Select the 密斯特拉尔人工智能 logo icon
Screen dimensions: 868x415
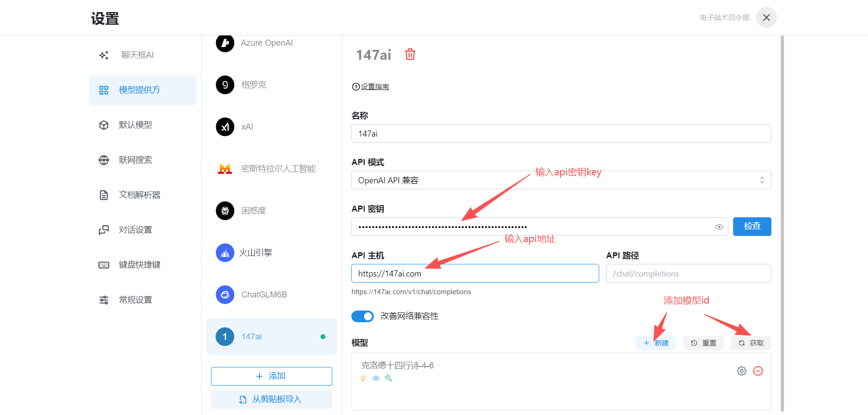click(225, 169)
